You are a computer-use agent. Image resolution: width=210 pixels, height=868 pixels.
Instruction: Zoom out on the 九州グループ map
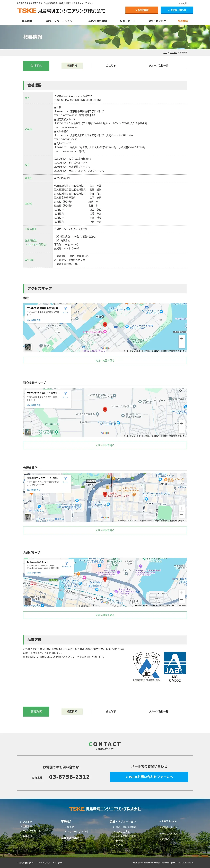tap(182, 600)
